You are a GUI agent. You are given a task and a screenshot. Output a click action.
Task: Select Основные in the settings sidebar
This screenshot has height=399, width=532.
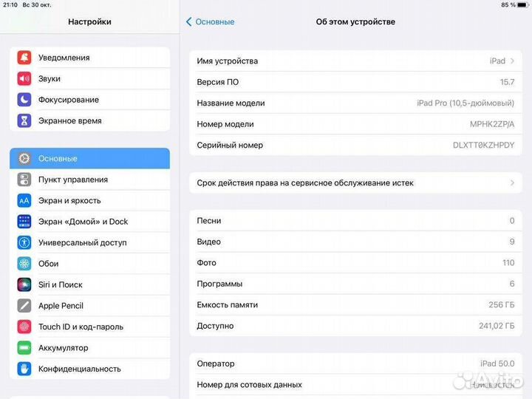pyautogui.click(x=89, y=158)
